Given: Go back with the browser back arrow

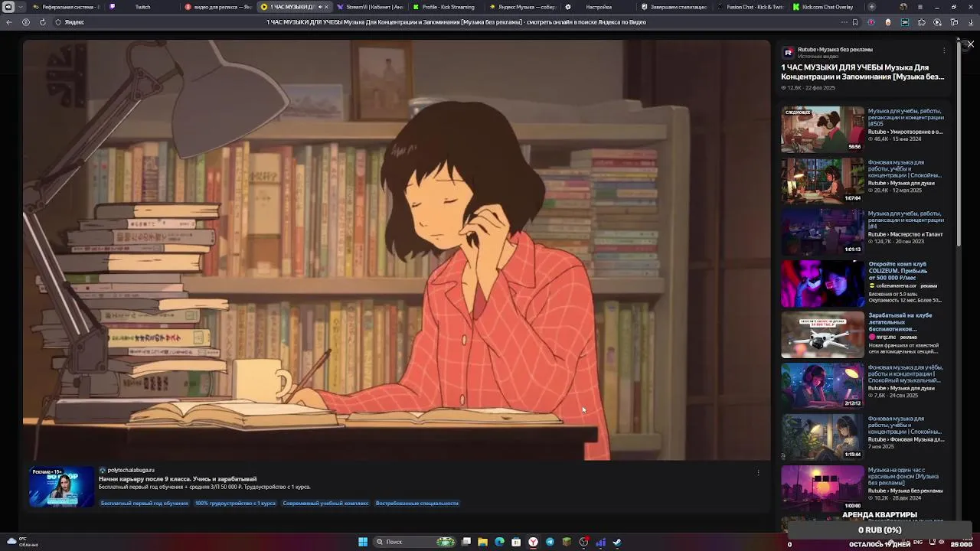Looking at the screenshot, I should [8, 22].
